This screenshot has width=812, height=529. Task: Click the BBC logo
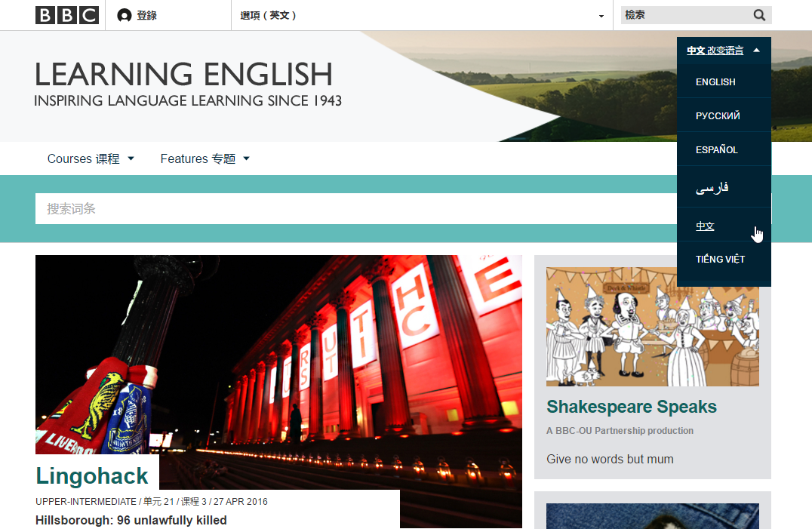[x=67, y=15]
